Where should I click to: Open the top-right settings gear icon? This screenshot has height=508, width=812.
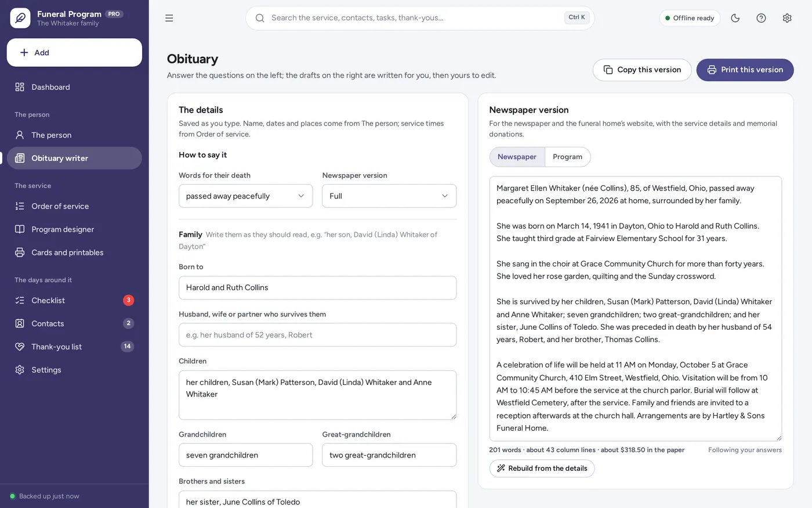pyautogui.click(x=787, y=18)
